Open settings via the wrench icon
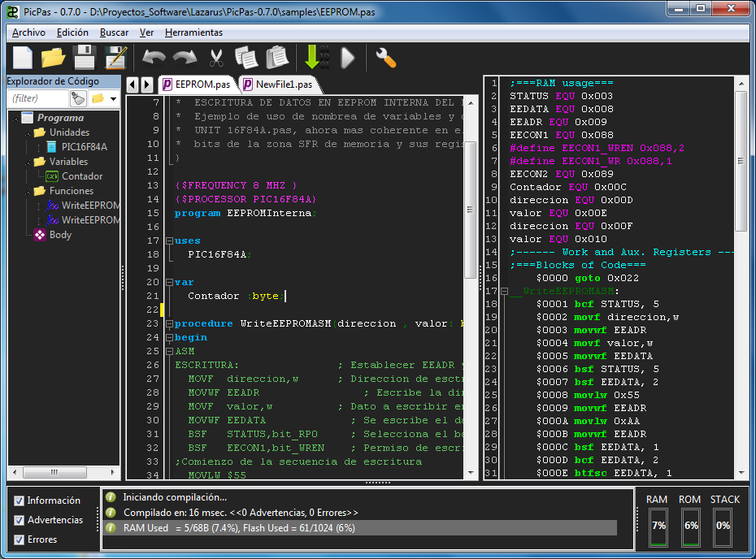This screenshot has width=756, height=559. tap(385, 58)
